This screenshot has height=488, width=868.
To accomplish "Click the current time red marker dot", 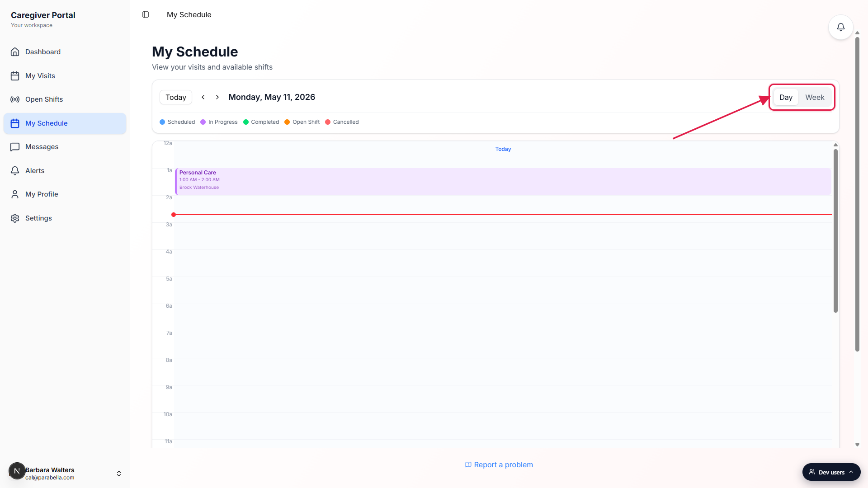I will coord(174,215).
